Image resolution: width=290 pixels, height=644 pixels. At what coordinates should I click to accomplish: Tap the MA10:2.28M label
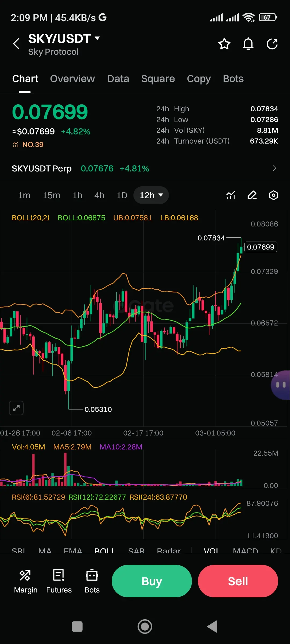[121, 447]
